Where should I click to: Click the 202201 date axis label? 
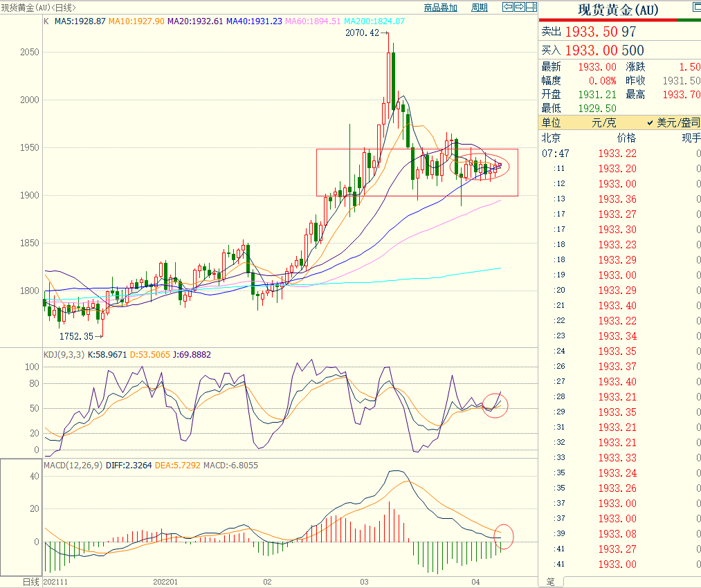(x=165, y=582)
